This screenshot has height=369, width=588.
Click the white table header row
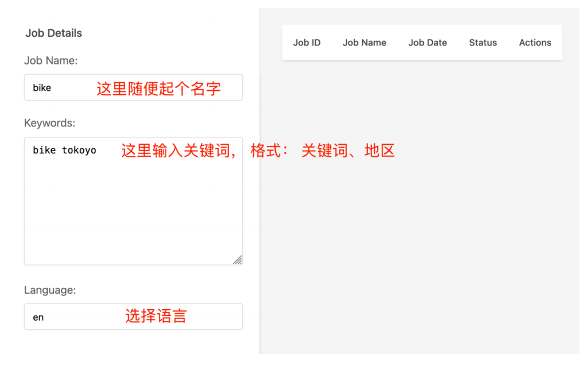tap(422, 43)
